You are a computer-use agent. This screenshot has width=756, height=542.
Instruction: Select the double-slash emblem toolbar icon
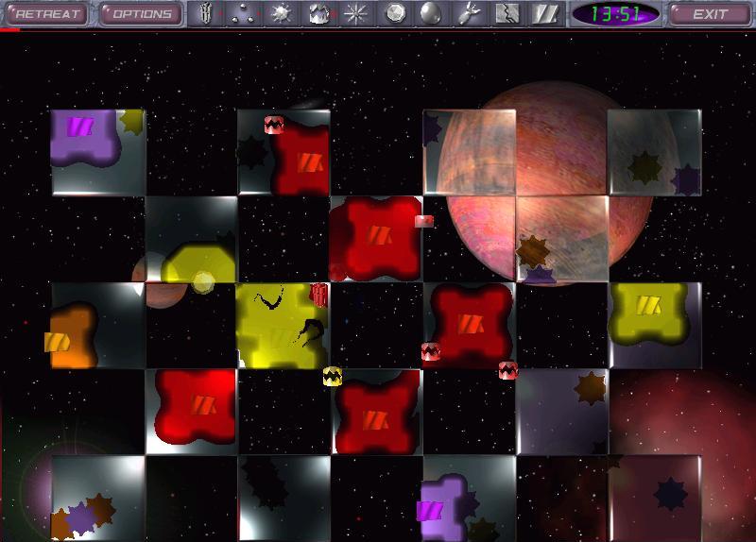(x=545, y=14)
